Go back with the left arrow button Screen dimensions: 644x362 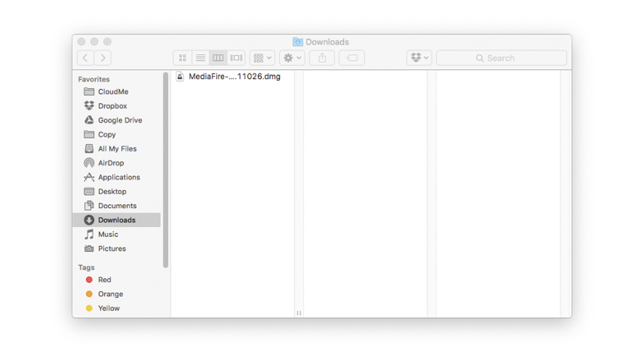pyautogui.click(x=86, y=58)
